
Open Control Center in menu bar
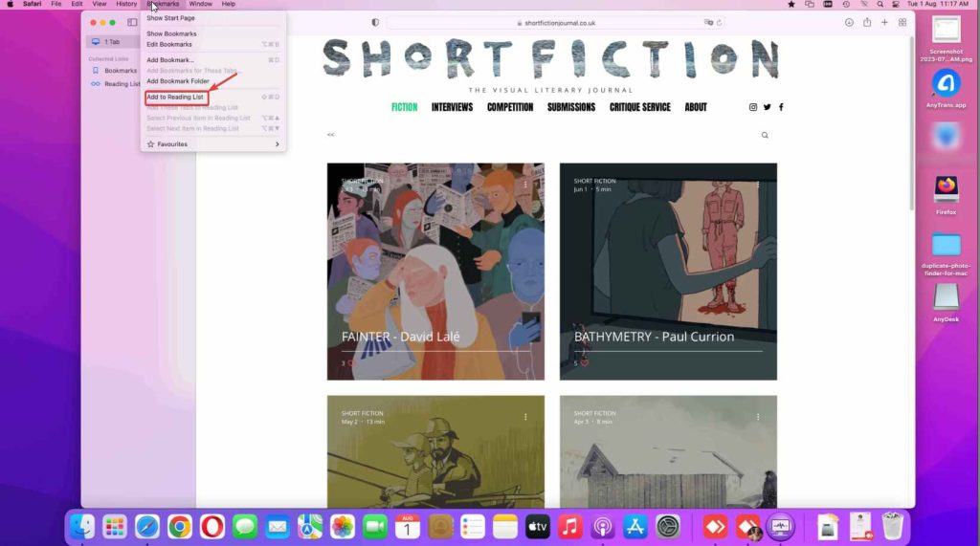tap(896, 4)
